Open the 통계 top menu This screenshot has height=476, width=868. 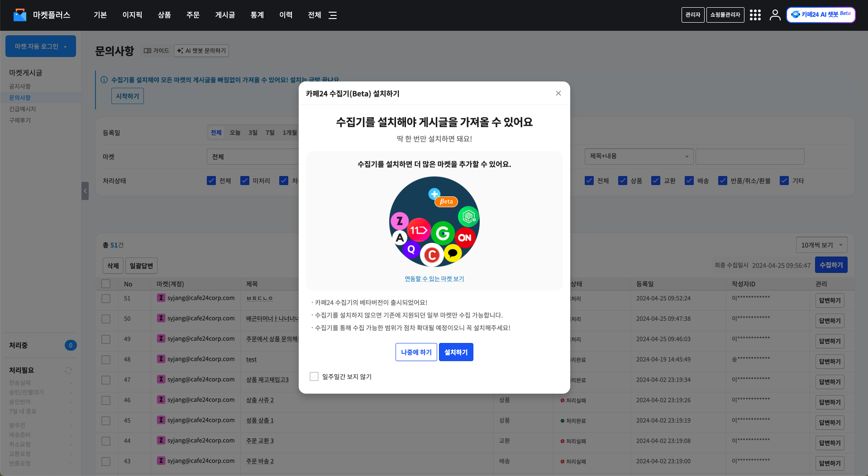tap(257, 15)
